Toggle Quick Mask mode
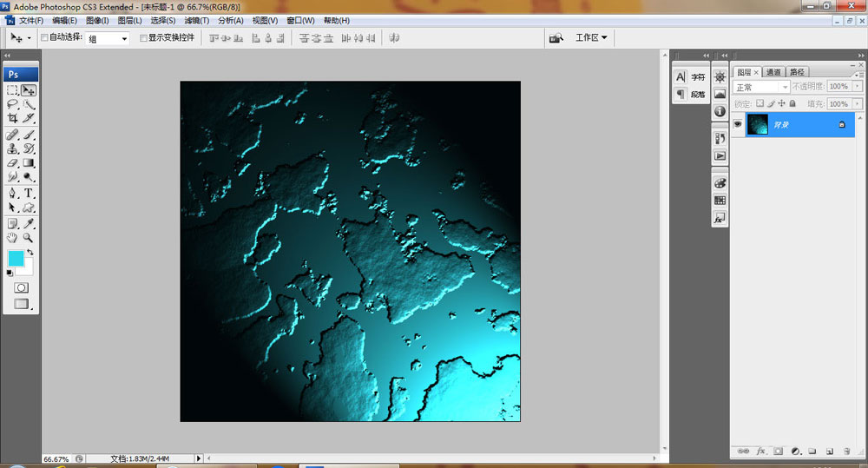 (21, 287)
